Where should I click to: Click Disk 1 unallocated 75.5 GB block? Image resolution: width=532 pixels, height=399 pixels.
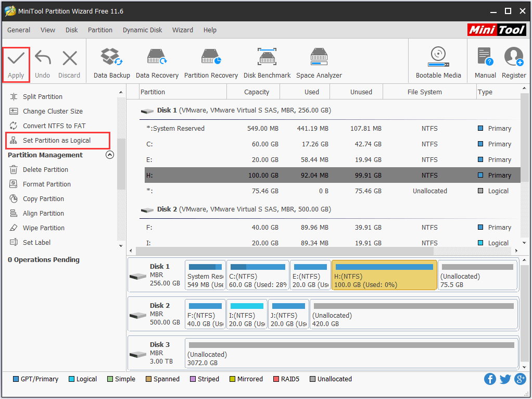click(477, 275)
